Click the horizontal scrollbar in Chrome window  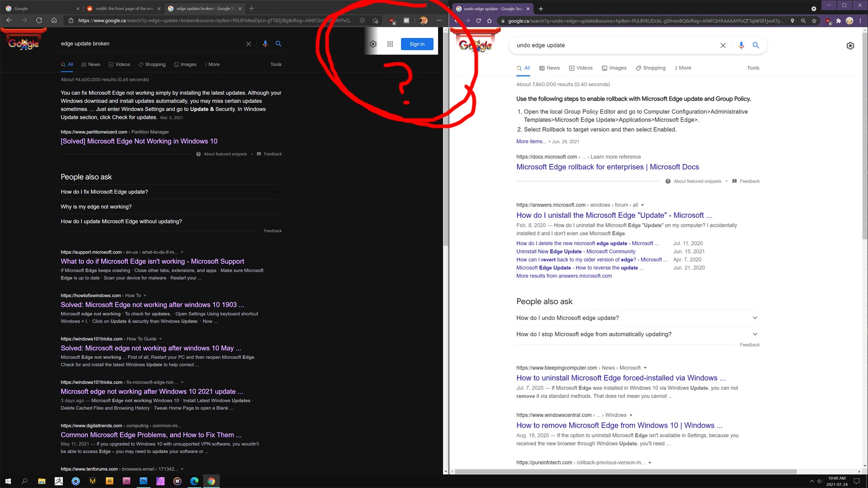coord(625,471)
